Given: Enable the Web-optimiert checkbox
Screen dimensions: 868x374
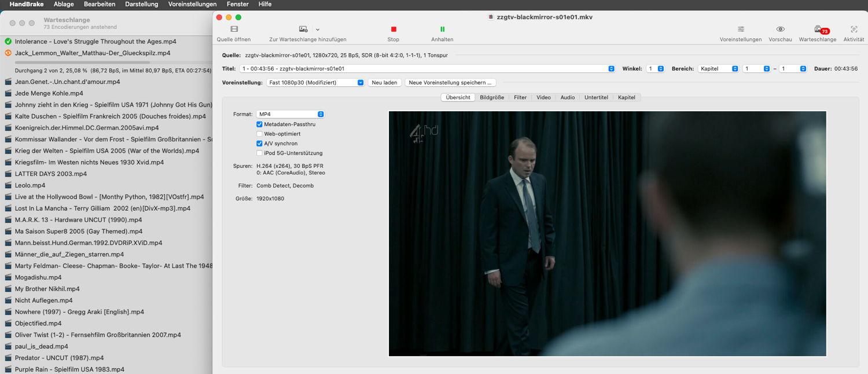Looking at the screenshot, I should coord(259,134).
